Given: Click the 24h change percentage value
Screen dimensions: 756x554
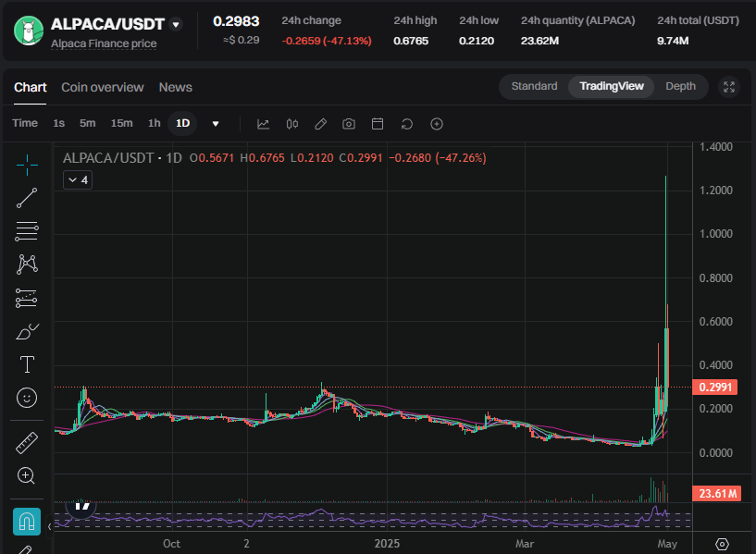Looking at the screenshot, I should tap(327, 41).
